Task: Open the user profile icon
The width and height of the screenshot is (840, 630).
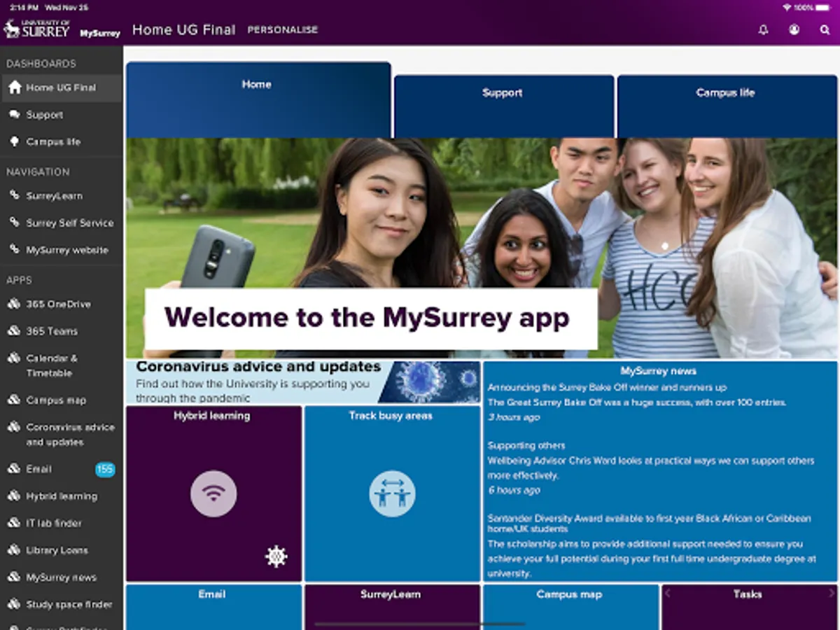Action: (x=794, y=30)
